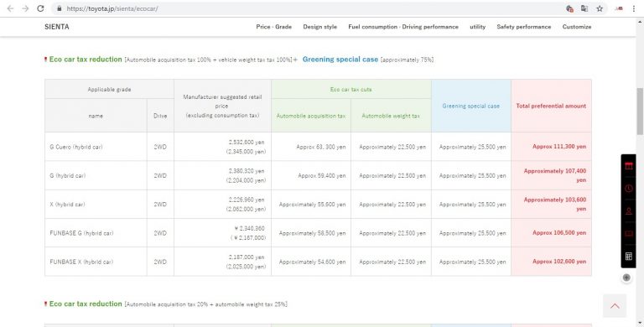Image resolution: width=644 pixels, height=327 pixels.
Task: Click the SIENTA title link
Action: (x=57, y=27)
